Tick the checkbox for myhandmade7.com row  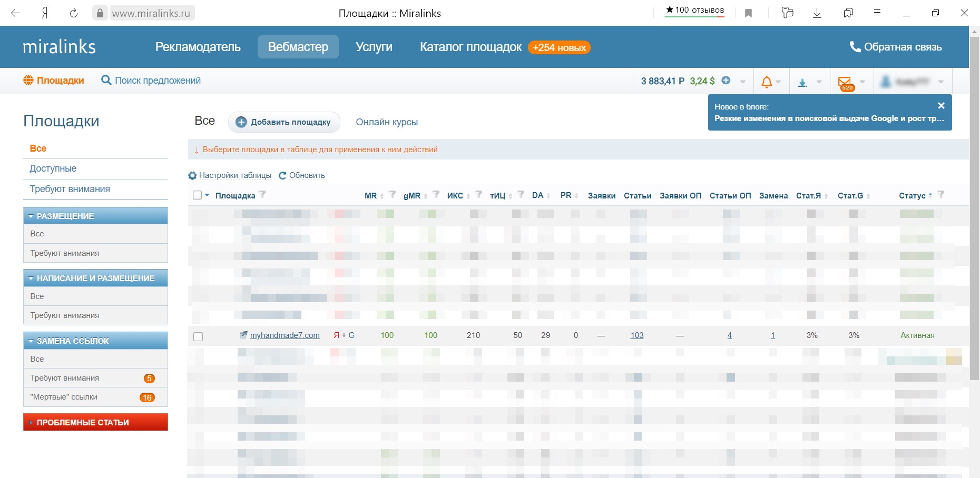point(198,336)
